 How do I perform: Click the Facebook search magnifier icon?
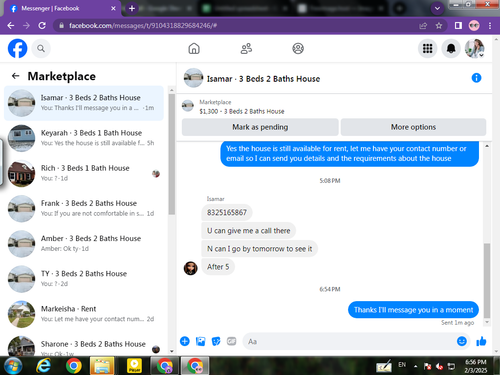coord(41,49)
